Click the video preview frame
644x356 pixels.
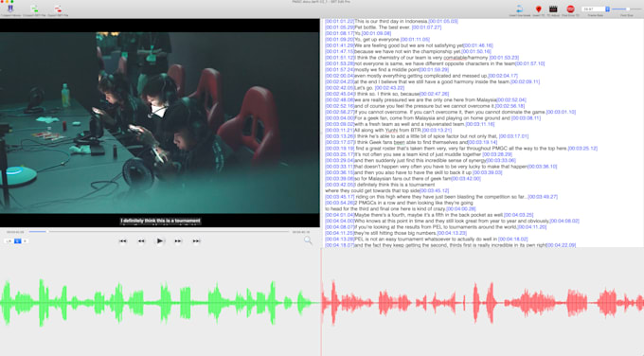pos(160,122)
